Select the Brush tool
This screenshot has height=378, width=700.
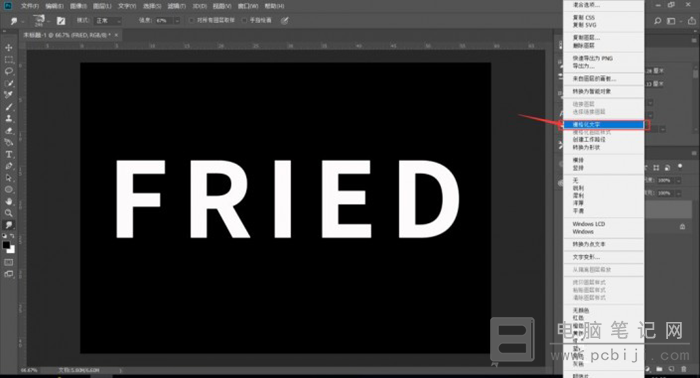coord(8,107)
